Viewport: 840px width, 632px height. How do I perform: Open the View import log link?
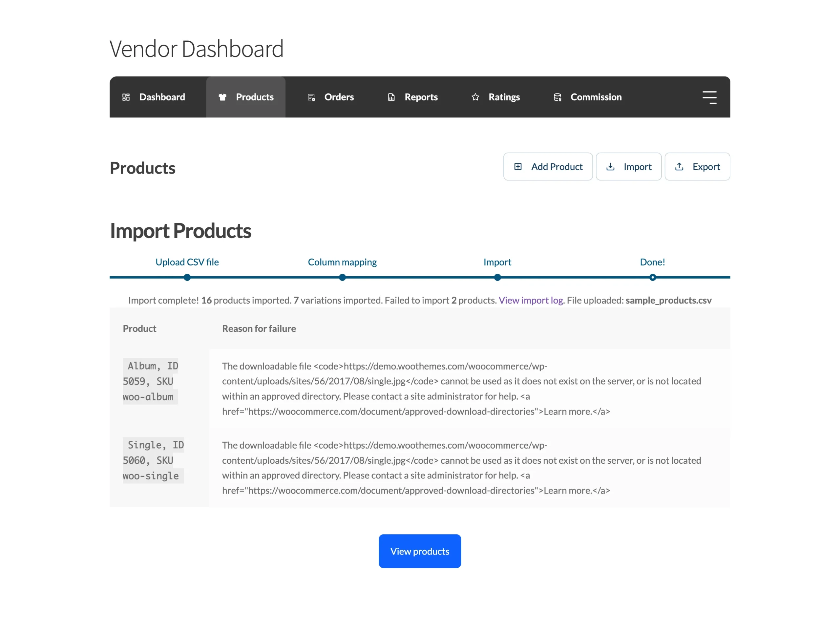point(531,301)
